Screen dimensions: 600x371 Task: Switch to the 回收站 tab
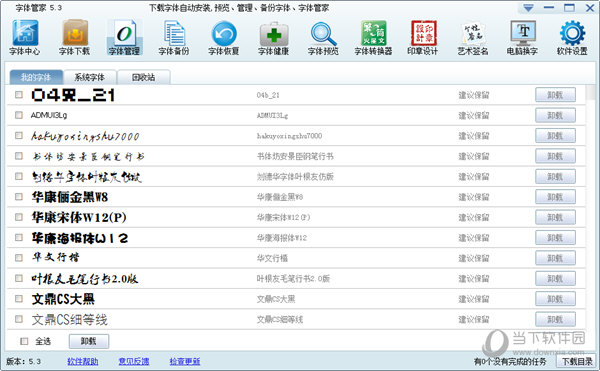(143, 77)
